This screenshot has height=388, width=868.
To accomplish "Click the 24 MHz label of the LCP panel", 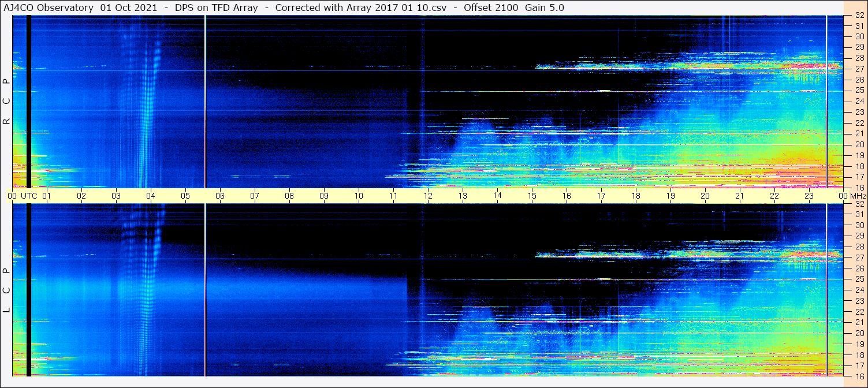I will (x=859, y=290).
